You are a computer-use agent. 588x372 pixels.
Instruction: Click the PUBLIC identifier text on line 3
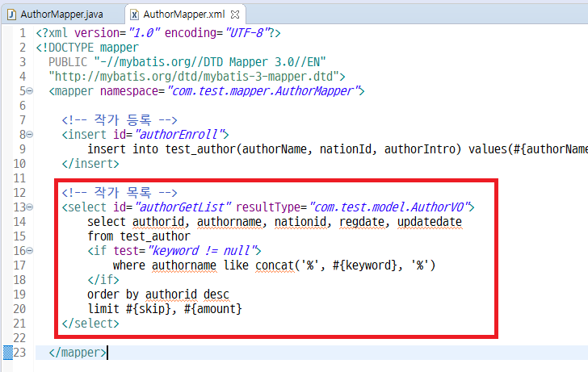[x=210, y=62]
